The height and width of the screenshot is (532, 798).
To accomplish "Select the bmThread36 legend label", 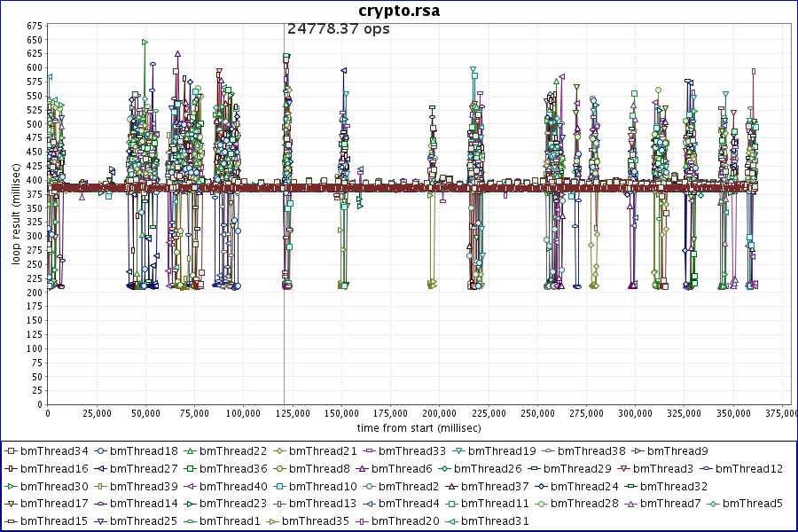I will 233,469.
